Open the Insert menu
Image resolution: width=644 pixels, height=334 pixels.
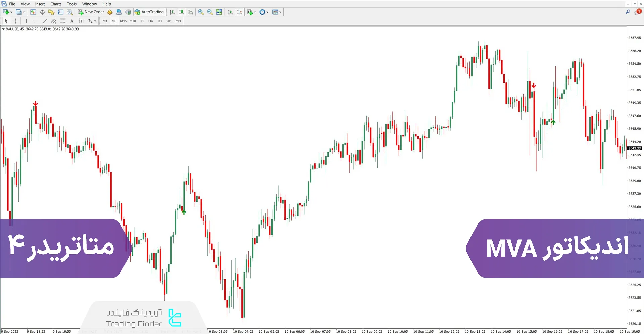point(40,4)
